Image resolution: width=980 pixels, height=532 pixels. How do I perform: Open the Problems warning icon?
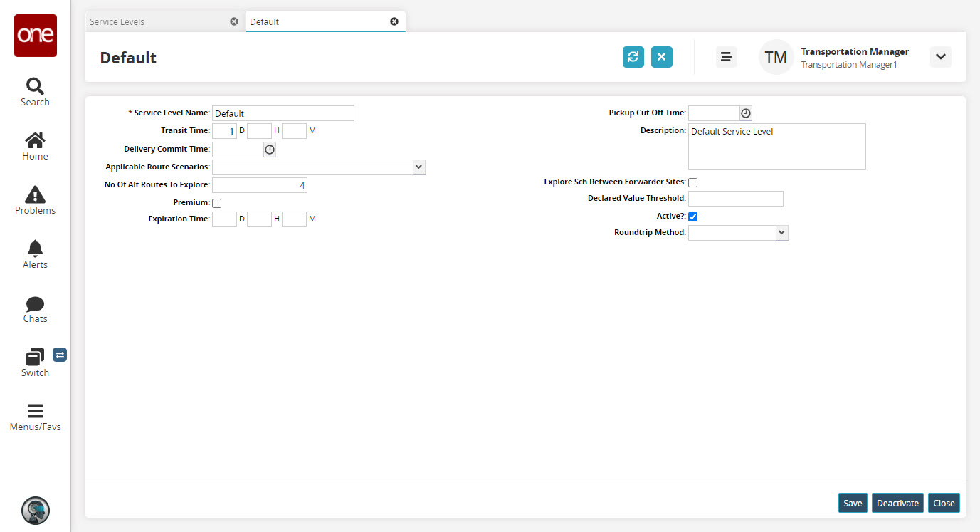(35, 194)
